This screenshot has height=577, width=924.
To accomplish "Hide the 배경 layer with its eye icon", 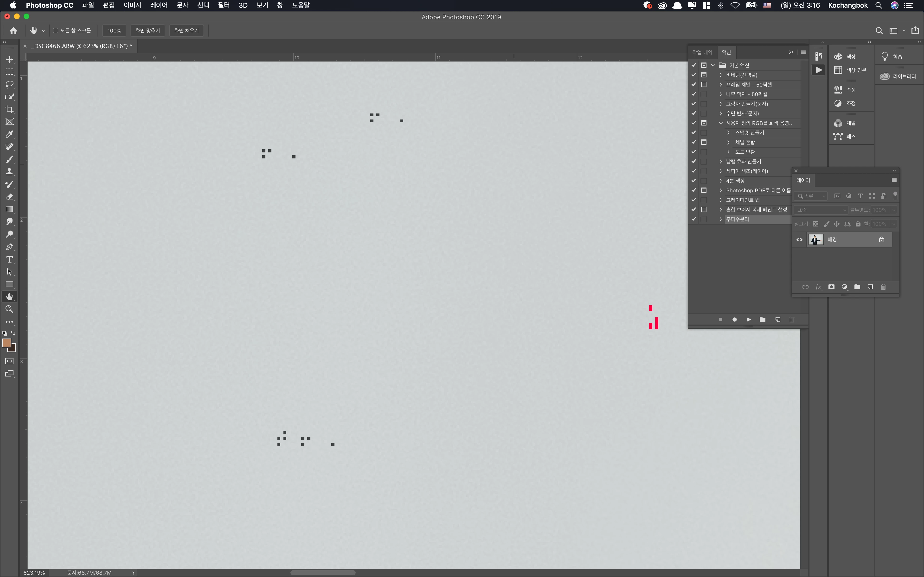I will pyautogui.click(x=799, y=240).
